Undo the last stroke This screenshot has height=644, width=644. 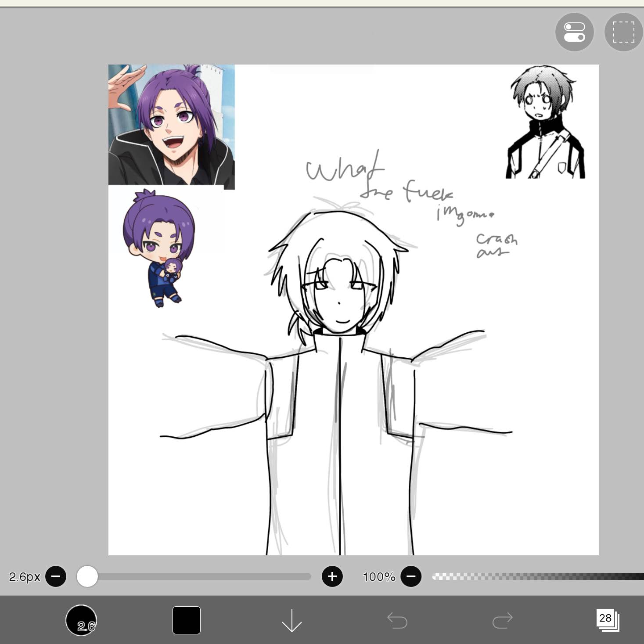(397, 620)
